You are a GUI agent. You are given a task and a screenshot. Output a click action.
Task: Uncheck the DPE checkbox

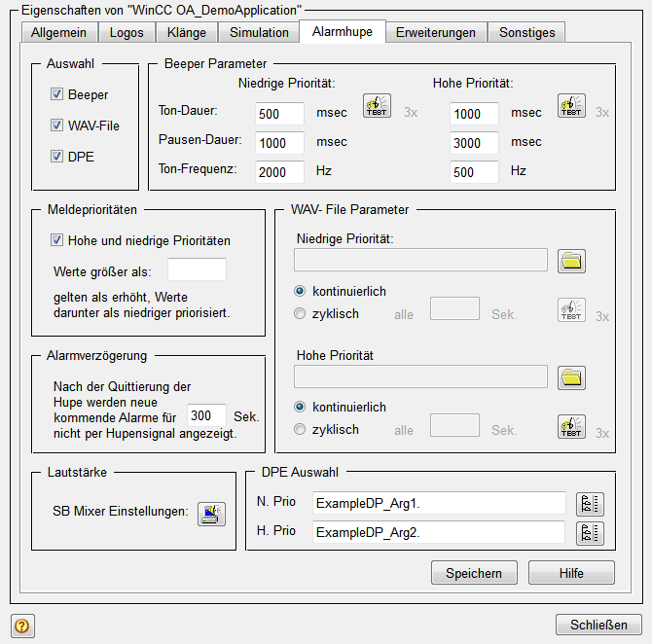pos(56,157)
